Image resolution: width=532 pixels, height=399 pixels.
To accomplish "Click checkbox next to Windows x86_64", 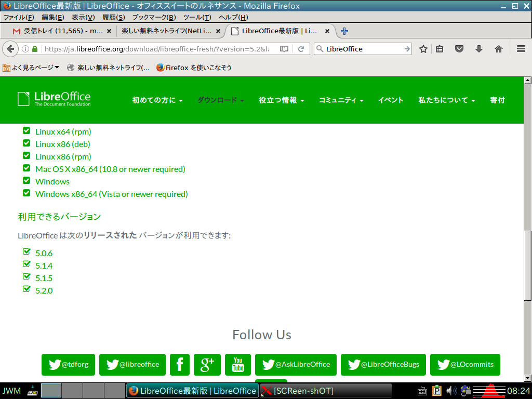I will [x=26, y=193].
